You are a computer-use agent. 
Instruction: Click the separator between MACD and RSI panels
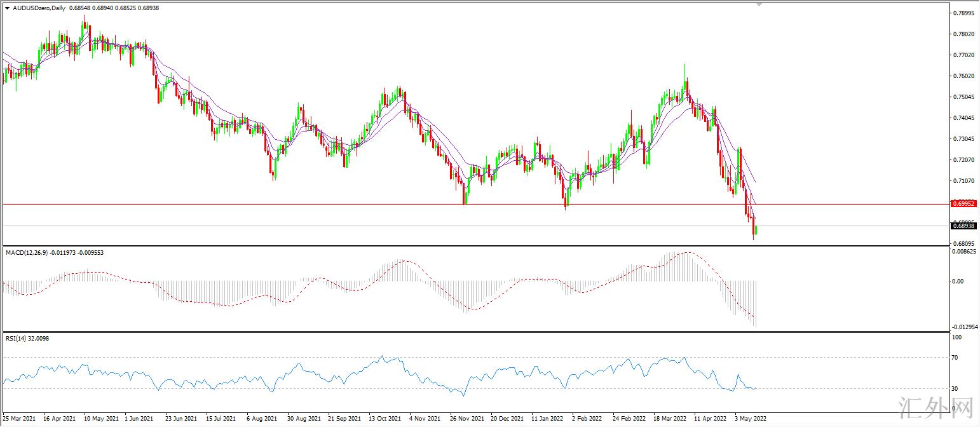pos(477,332)
